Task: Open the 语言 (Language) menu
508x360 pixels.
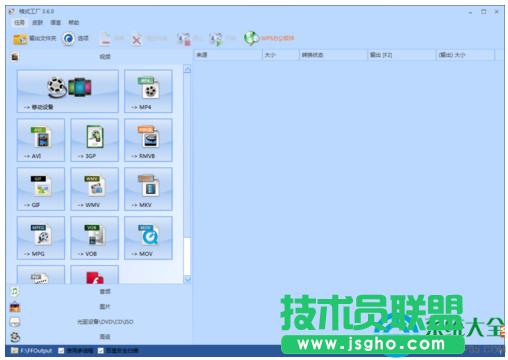Action: (x=55, y=22)
